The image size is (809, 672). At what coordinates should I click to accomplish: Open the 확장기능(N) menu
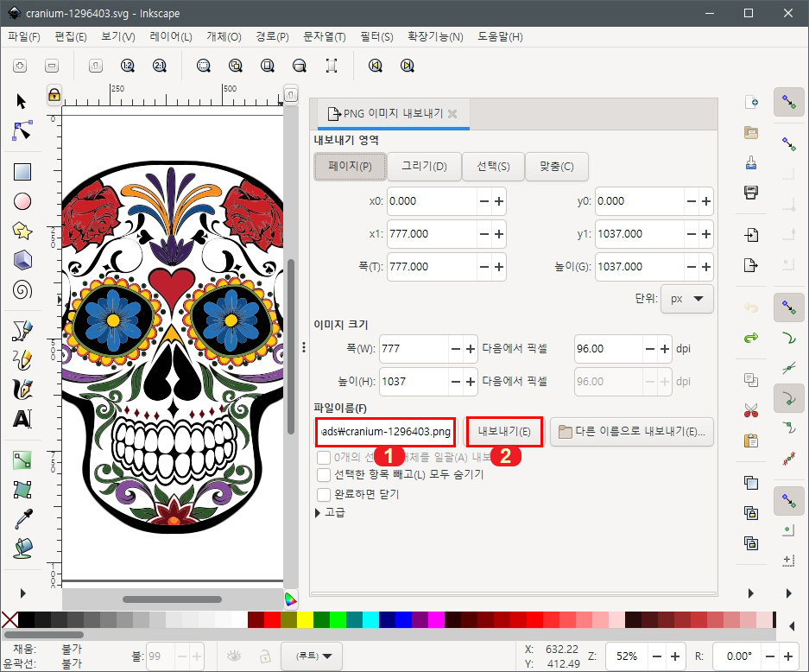435,36
